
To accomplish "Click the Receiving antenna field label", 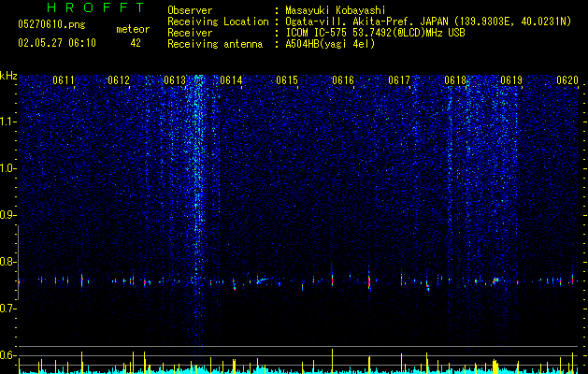I will [x=215, y=44].
